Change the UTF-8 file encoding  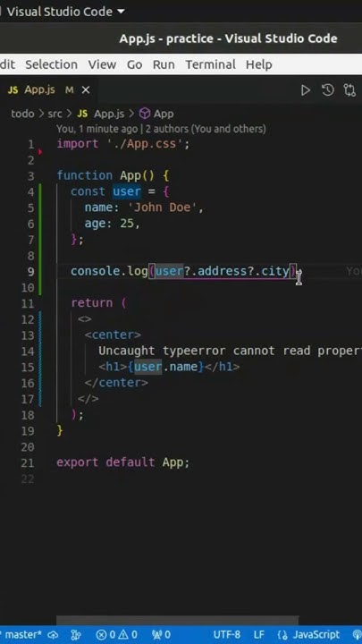226,635
